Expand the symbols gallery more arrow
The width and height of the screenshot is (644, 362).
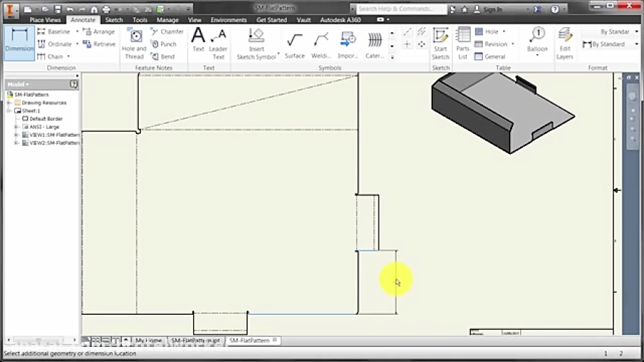pyautogui.click(x=392, y=57)
